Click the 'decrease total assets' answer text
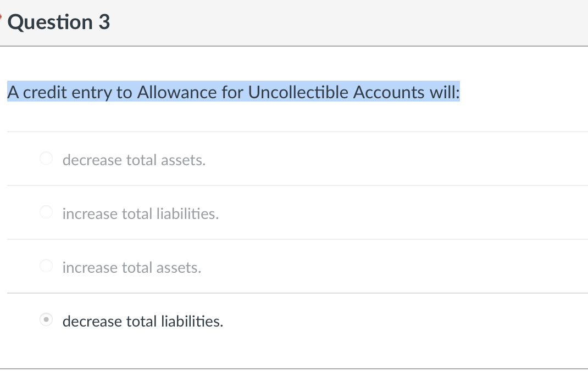This screenshot has width=588, height=371. (134, 160)
